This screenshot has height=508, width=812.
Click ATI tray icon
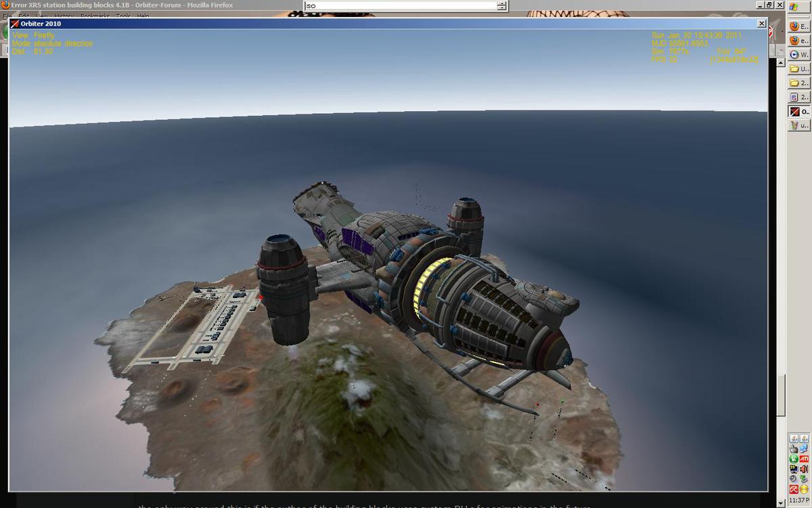[x=804, y=459]
